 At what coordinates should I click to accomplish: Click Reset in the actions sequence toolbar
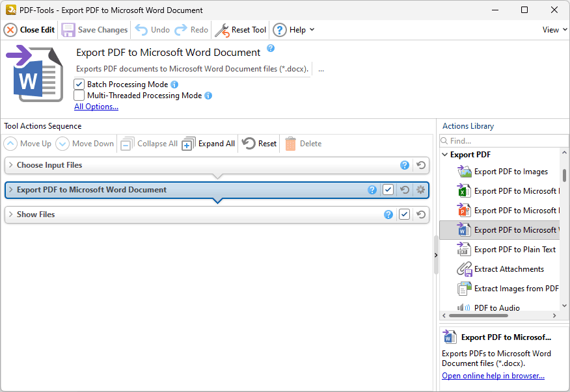pos(259,144)
